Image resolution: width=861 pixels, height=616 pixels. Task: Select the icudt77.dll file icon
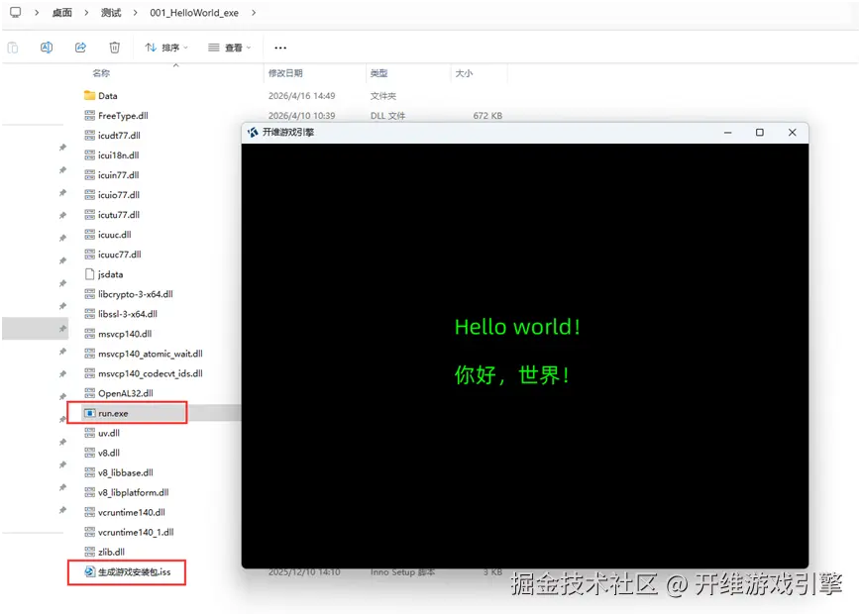(89, 135)
